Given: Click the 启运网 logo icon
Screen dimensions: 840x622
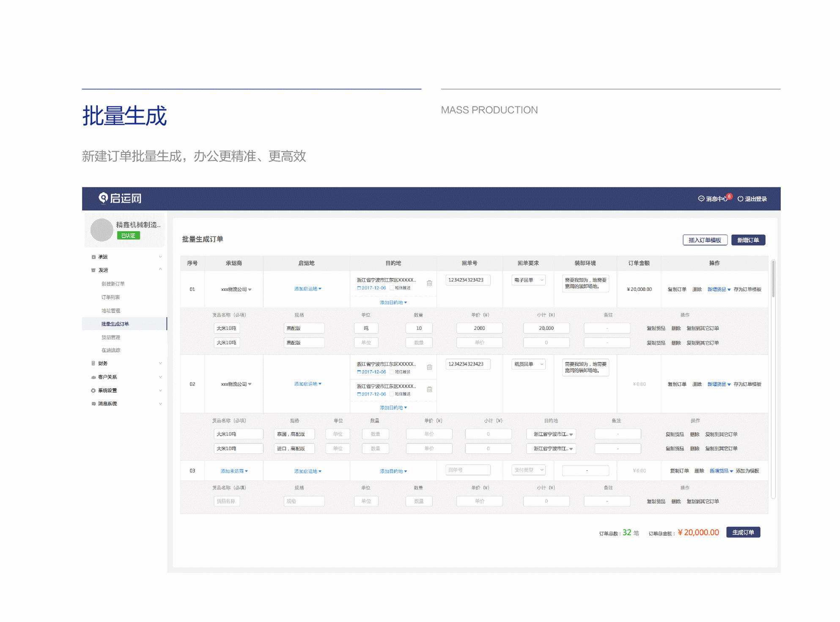Looking at the screenshot, I should point(103,198).
